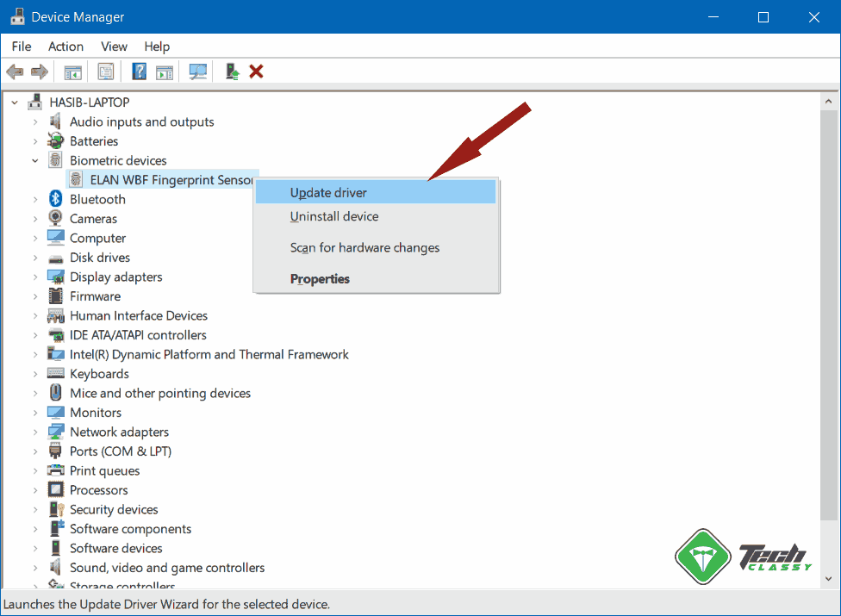Select the Bluetooth device category

(x=97, y=199)
